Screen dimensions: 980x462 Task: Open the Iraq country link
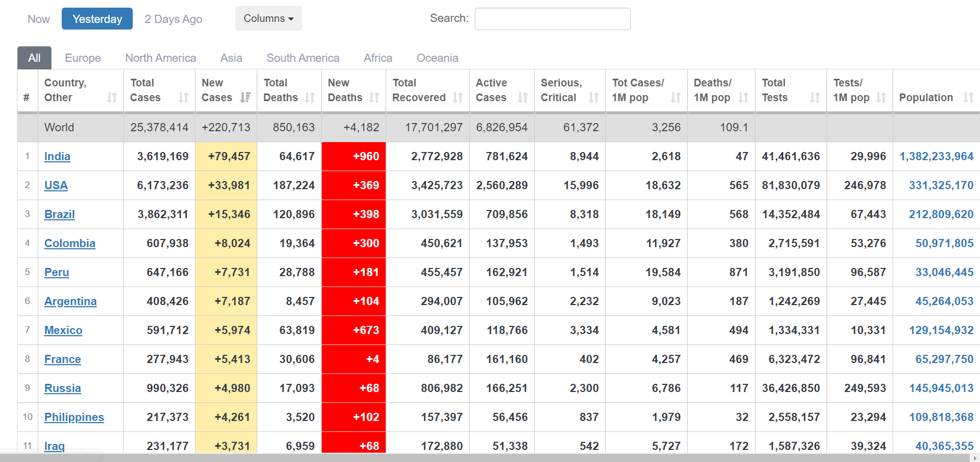point(55,446)
